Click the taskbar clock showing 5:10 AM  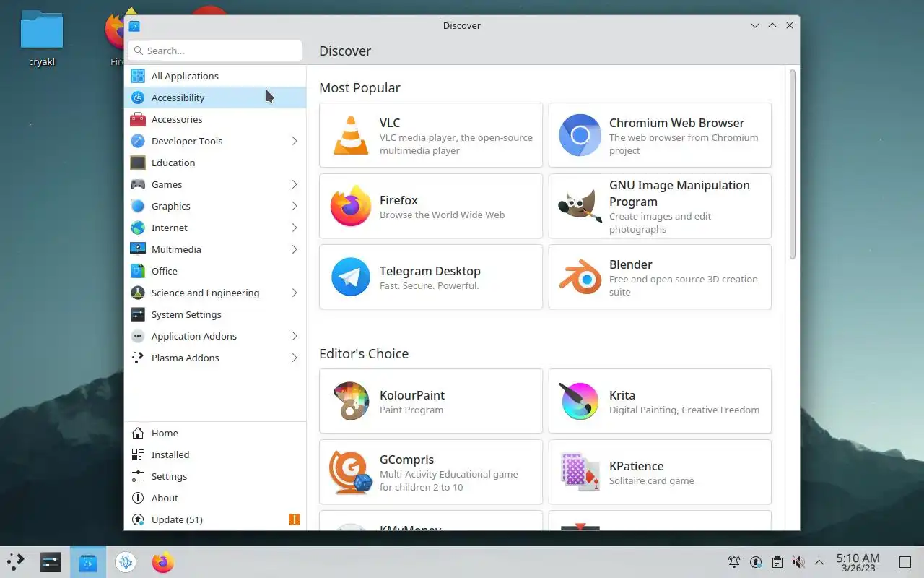(858, 562)
